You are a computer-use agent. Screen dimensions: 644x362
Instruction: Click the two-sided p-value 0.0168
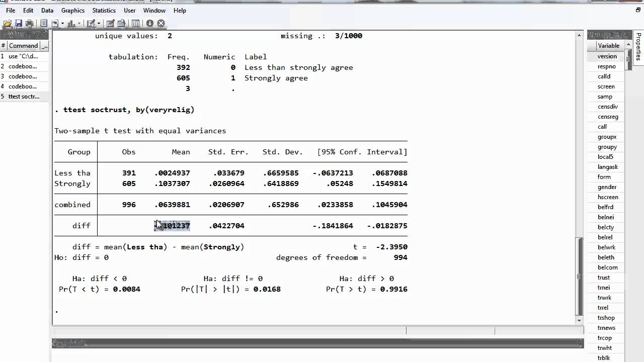pyautogui.click(x=267, y=289)
